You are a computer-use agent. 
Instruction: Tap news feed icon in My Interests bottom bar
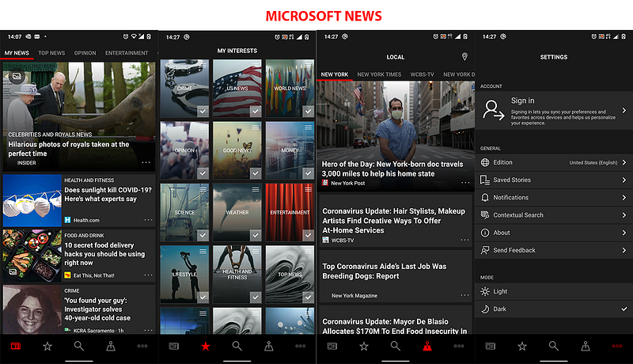174,346
